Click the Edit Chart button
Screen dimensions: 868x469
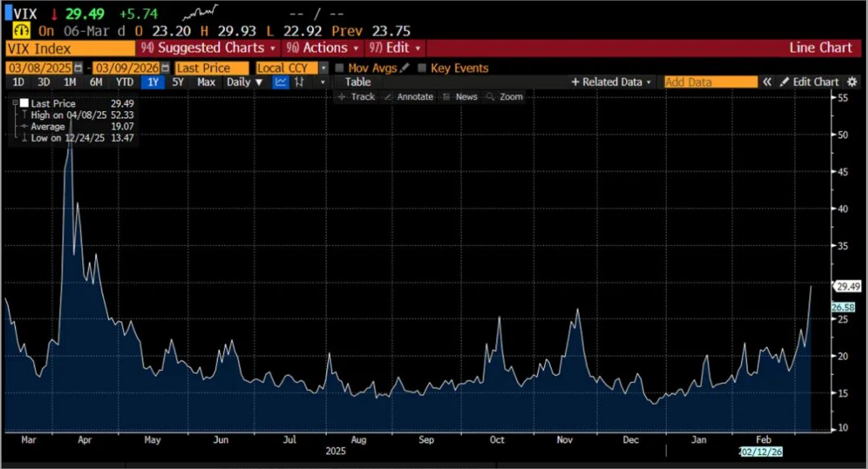[x=809, y=82]
